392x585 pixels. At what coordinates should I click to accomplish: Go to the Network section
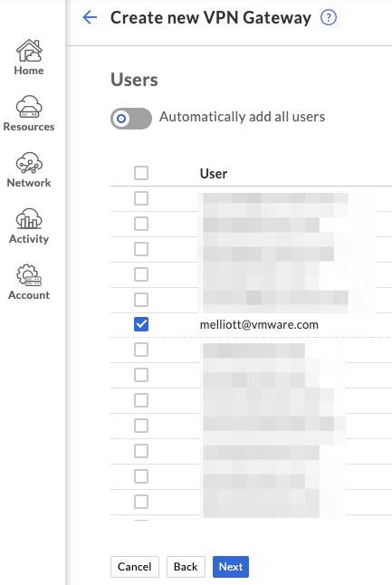point(29,170)
